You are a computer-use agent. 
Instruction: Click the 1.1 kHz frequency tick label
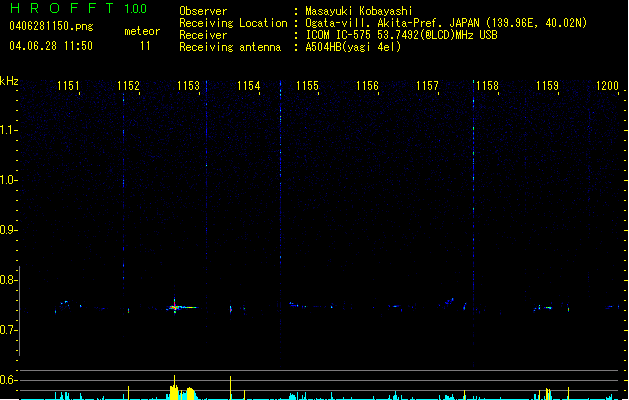pos(8,130)
